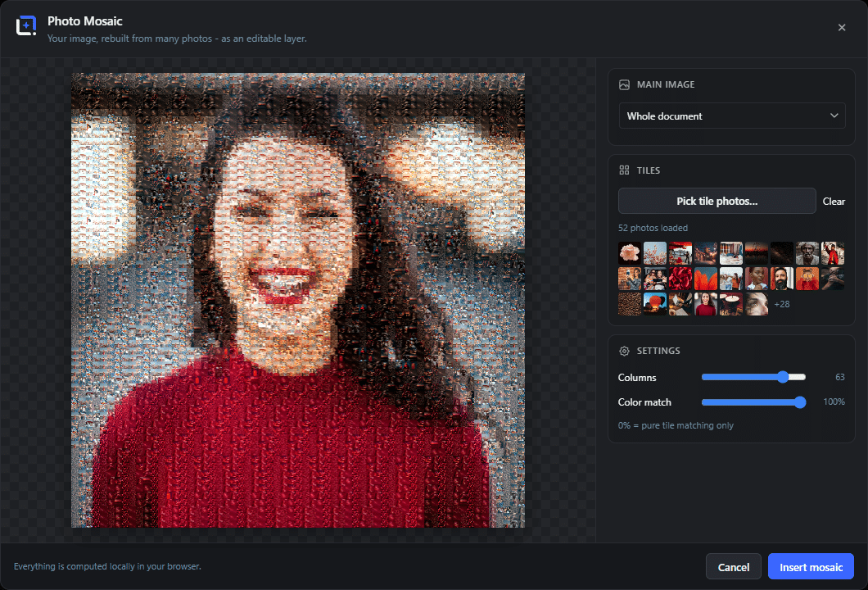Screen dimensions: 868x590
Task: Clear the loaded tile photos
Action: click(x=834, y=202)
